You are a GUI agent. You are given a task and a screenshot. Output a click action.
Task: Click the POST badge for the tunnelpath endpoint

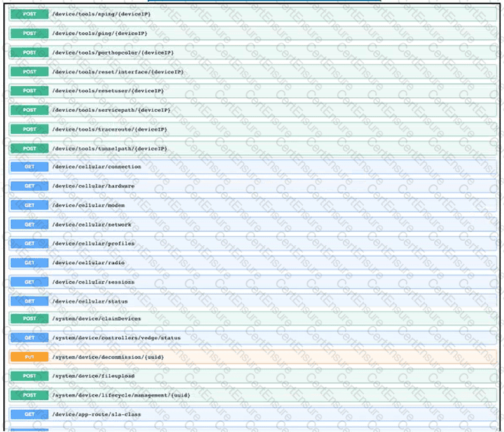[x=29, y=148]
